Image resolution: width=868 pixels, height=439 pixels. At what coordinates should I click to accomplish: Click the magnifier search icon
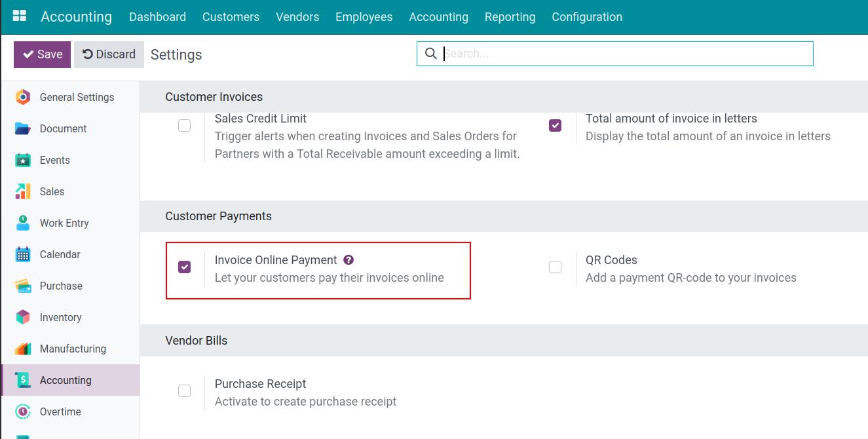[x=430, y=54]
